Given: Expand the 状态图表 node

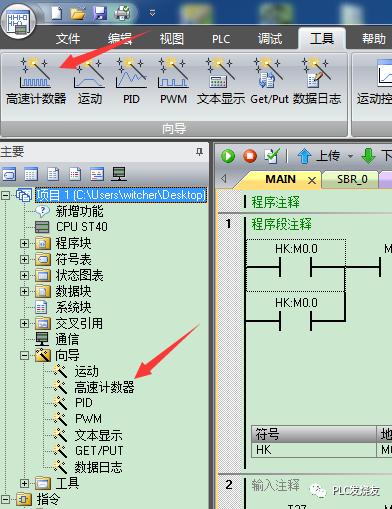Looking at the screenshot, I should pos(24,275).
